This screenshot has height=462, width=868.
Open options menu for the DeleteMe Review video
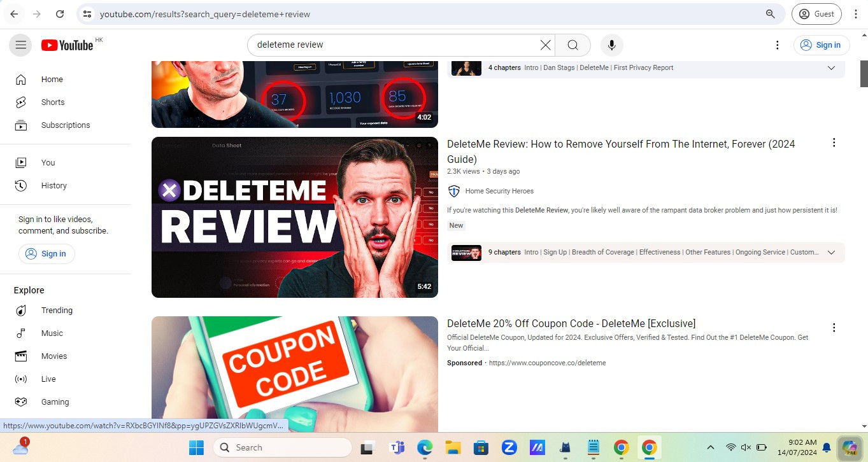[x=834, y=143]
